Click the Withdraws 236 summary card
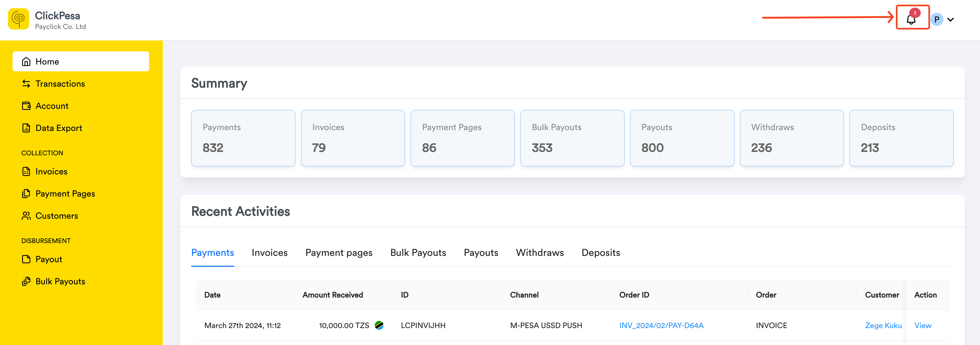The image size is (980, 345). [791, 138]
